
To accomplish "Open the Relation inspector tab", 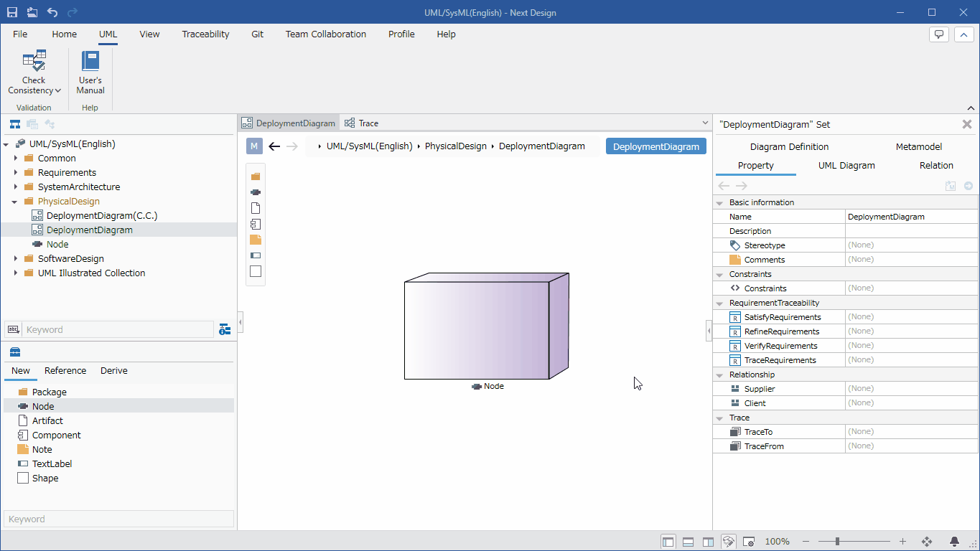I will pos(936,166).
